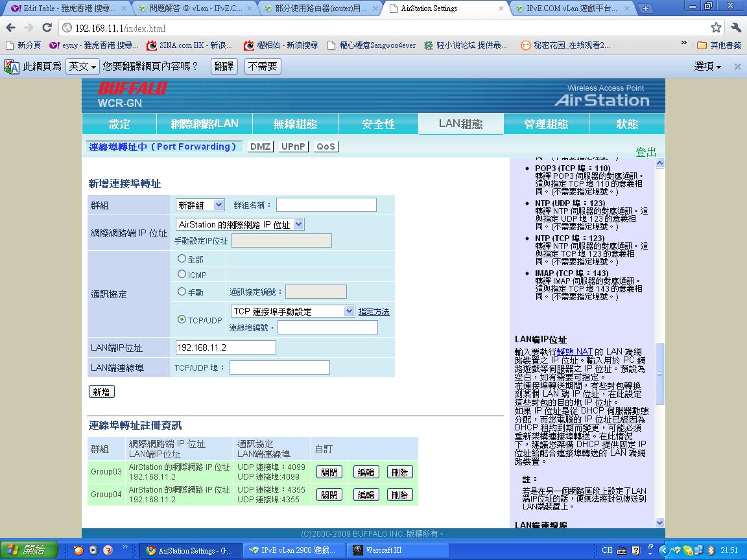Click the 連線埠編號 input field

click(327, 327)
